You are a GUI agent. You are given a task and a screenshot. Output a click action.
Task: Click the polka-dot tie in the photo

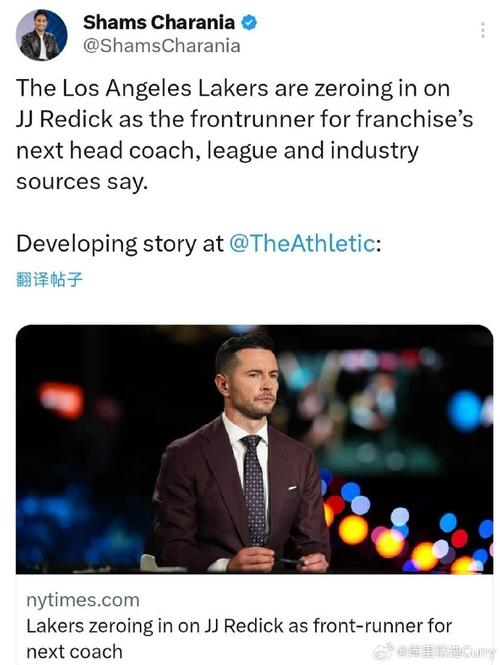click(x=254, y=490)
